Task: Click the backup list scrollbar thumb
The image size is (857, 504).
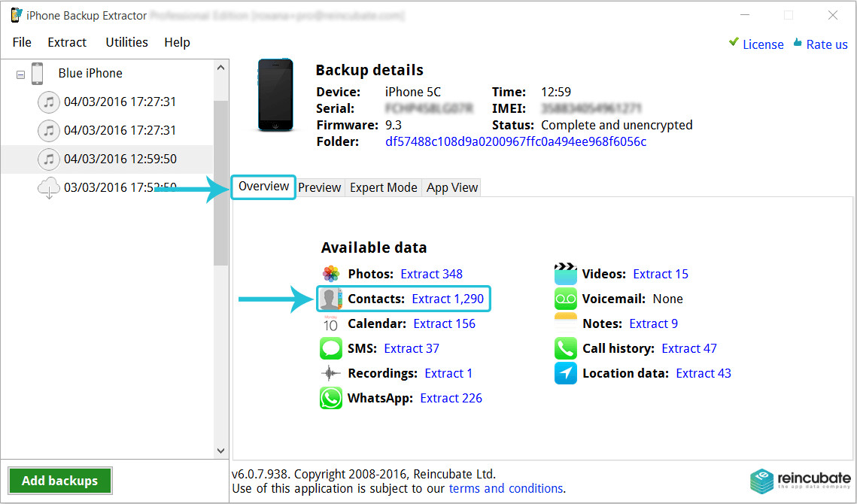Action: point(220,183)
